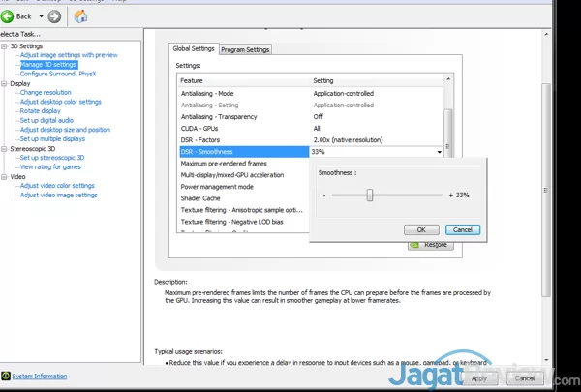Collapse the Stereoscopic 3D tree node
This screenshot has height=392, width=581.
(x=4, y=148)
